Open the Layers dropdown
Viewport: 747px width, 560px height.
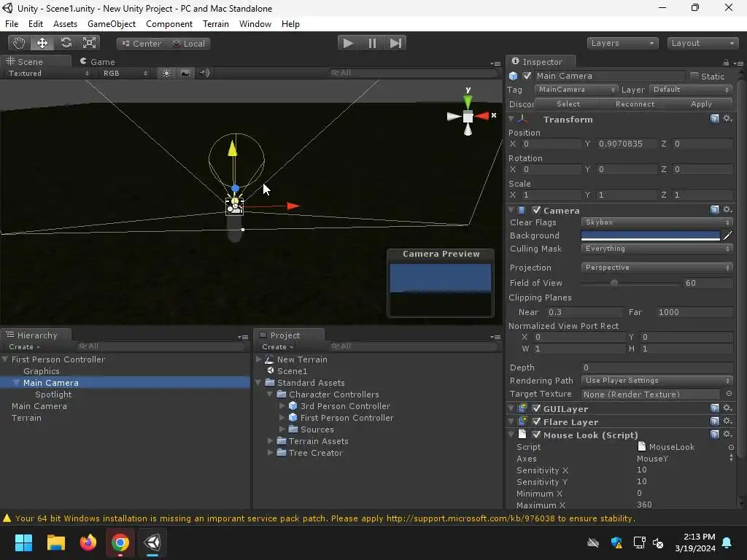click(622, 43)
